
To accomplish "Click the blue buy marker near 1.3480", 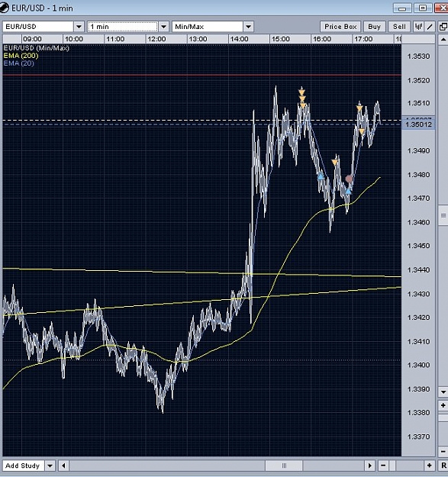I will pyautogui.click(x=321, y=176).
